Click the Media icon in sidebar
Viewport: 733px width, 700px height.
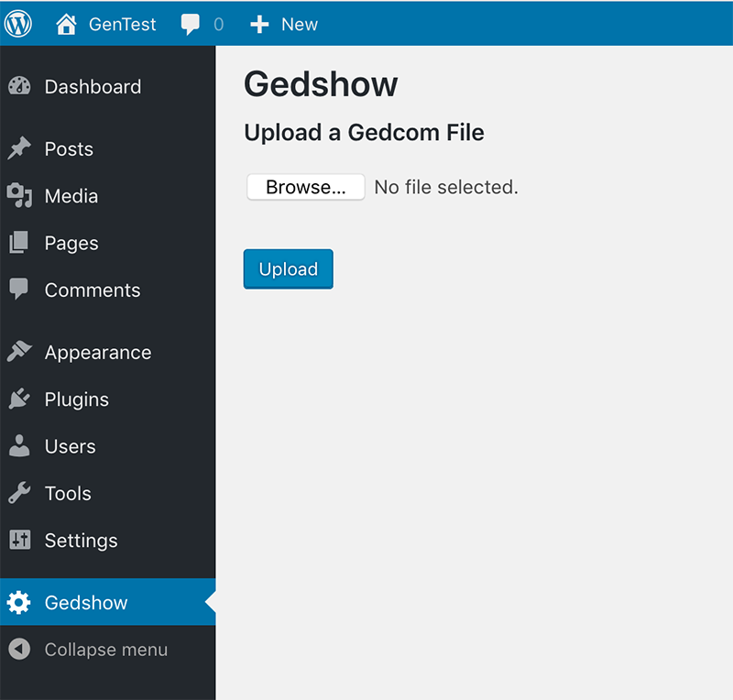coord(19,196)
